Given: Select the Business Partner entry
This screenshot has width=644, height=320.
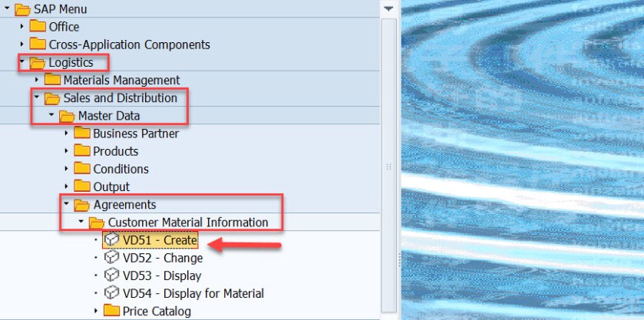Looking at the screenshot, I should pos(136,134).
